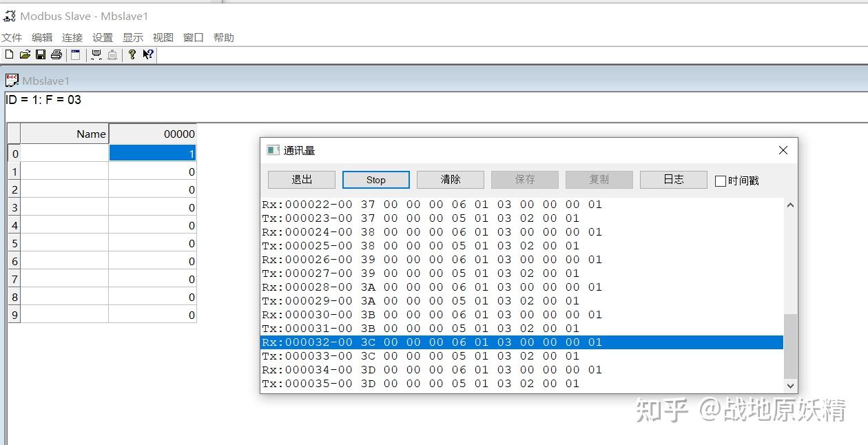This screenshot has width=868, height=445.
Task: Click the Disconnect toolbar icon
Action: (112, 54)
